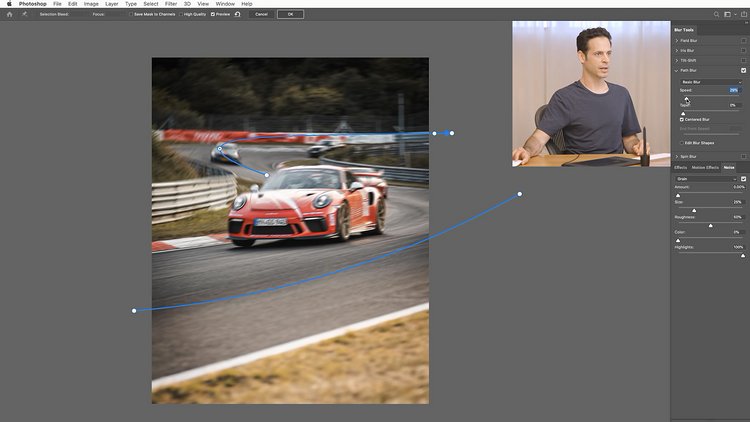
Task: Click the Roughness value field
Action: 737,217
